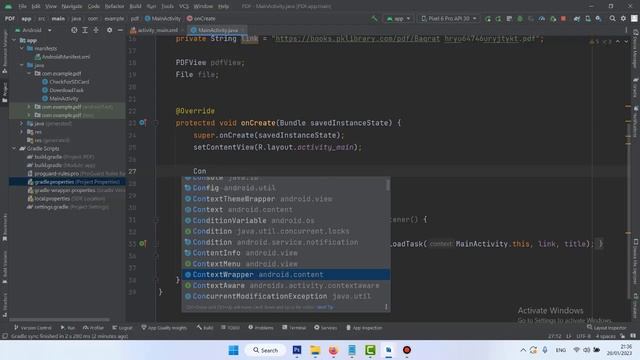Open the Refactor menu
The height and width of the screenshot is (360, 640).
(x=114, y=6)
